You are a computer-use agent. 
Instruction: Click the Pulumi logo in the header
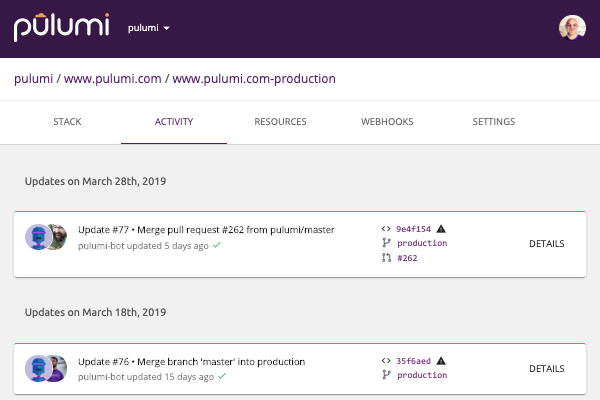[62, 28]
